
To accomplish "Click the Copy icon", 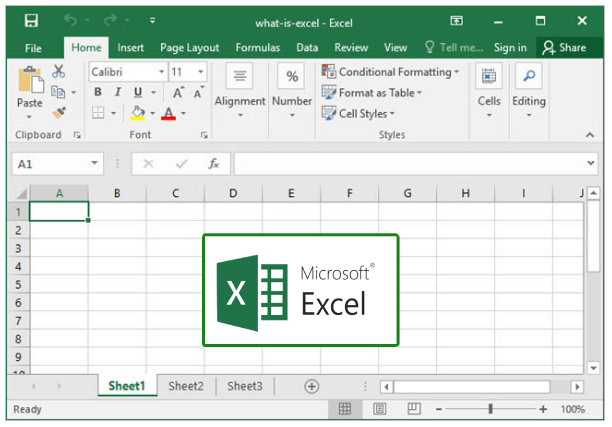I will point(58,92).
